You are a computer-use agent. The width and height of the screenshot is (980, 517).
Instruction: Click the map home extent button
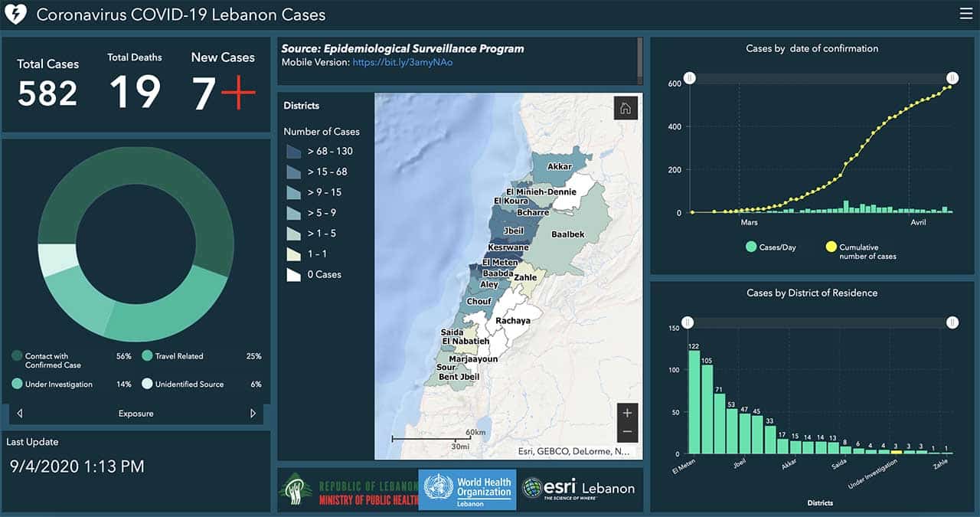(625, 109)
